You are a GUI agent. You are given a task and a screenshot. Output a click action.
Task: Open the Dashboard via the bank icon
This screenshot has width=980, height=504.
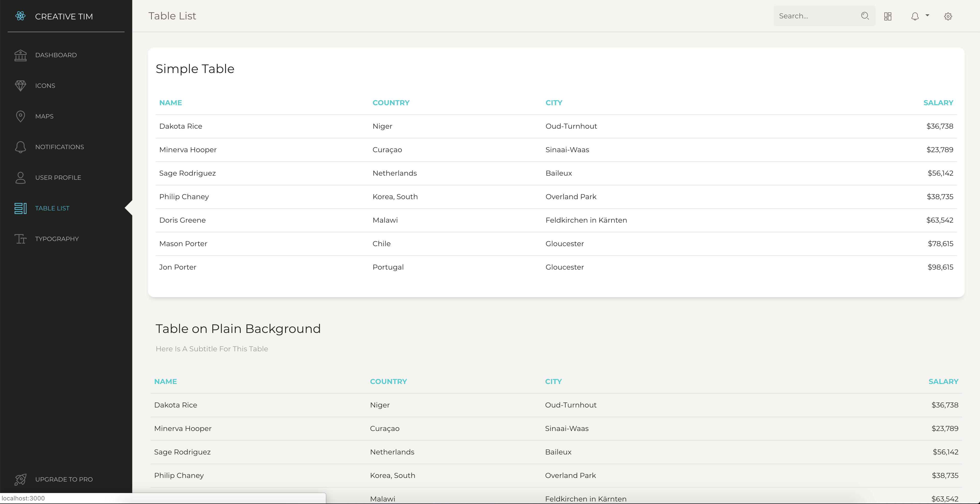[x=20, y=55]
